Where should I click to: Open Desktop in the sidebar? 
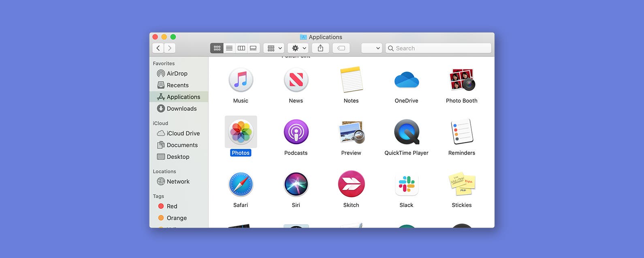point(179,157)
